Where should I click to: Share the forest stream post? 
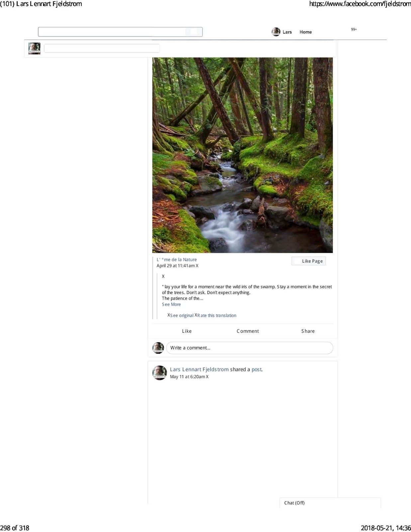(308, 331)
